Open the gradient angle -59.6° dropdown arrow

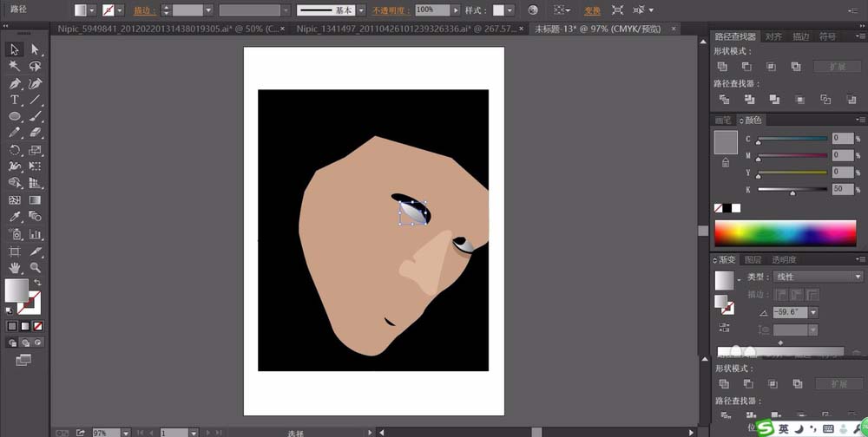(x=812, y=312)
